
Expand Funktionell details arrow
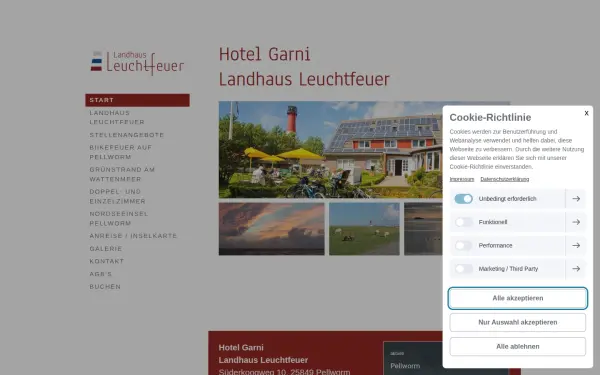click(x=576, y=222)
